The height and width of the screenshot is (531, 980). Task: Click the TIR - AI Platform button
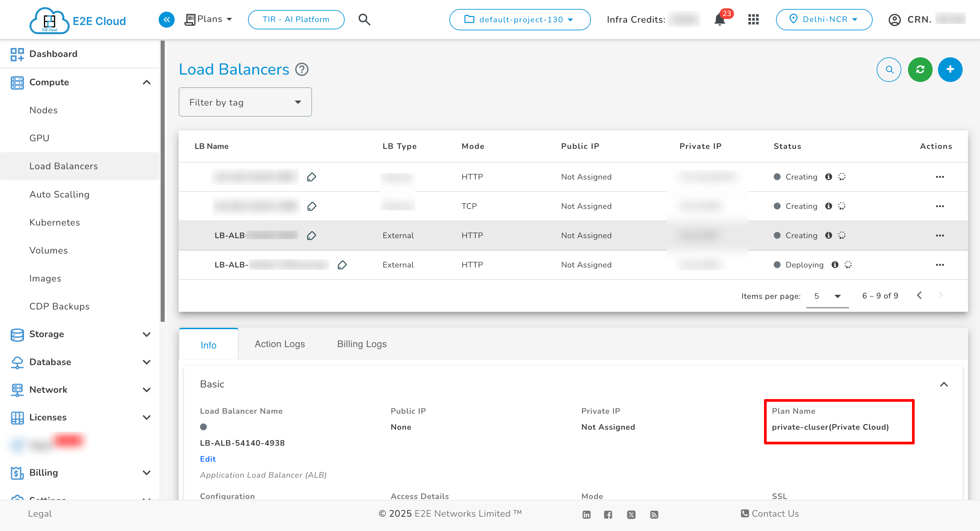296,19
